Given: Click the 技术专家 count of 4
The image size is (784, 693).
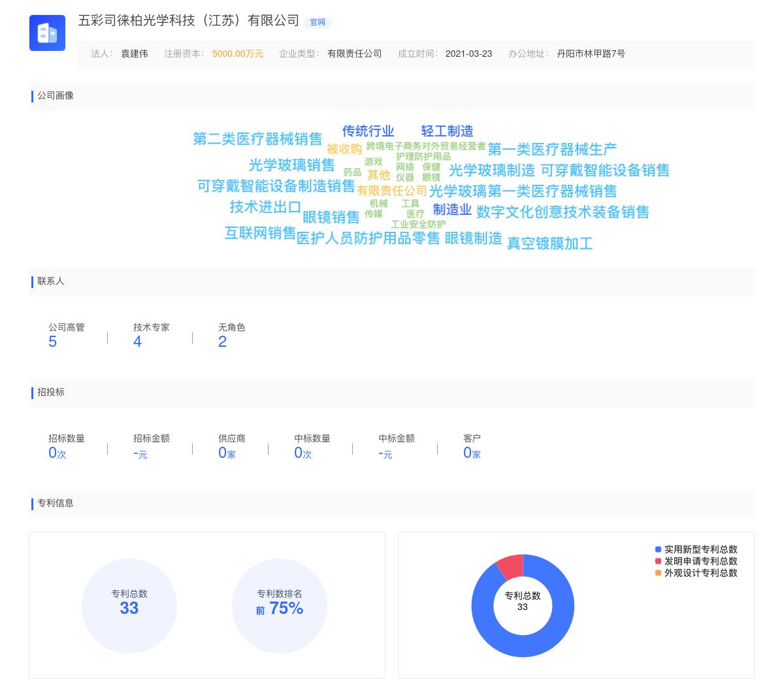Looking at the screenshot, I should coord(137,341).
